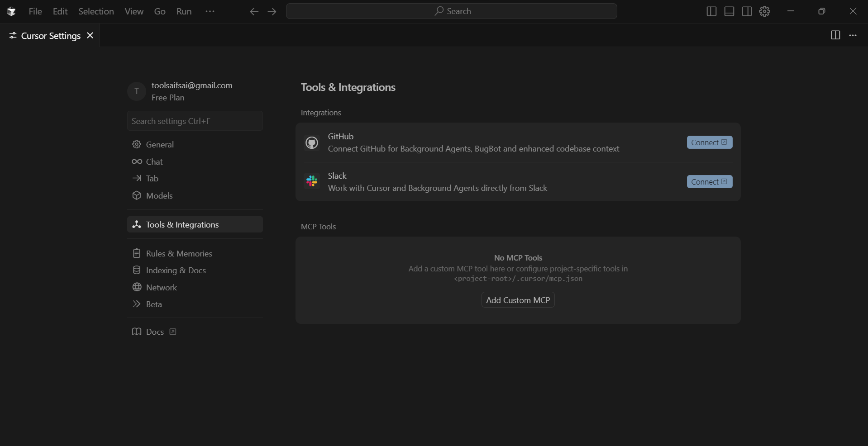
Task: Click the top Search command bar
Action: click(x=452, y=11)
